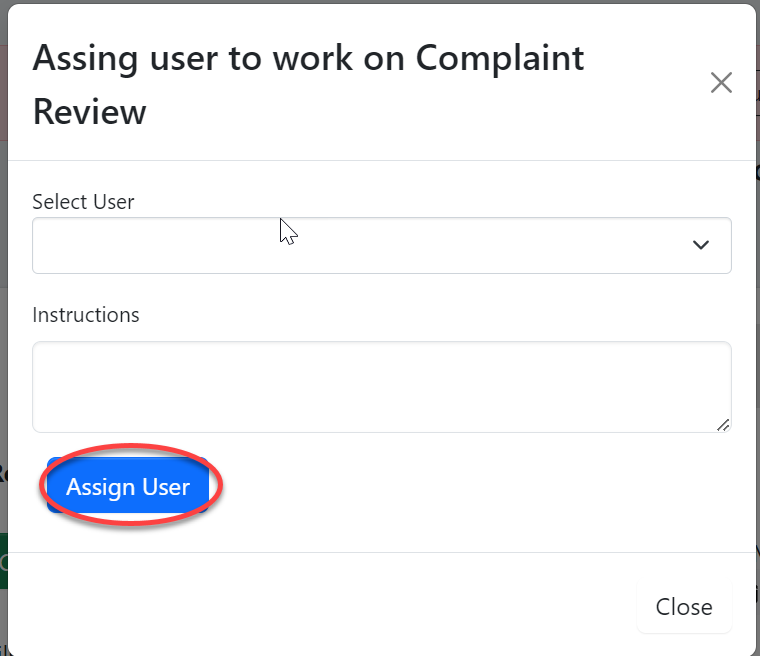Show user options via the down arrow
Image resolution: width=760 pixels, height=656 pixels.
pyautogui.click(x=701, y=245)
